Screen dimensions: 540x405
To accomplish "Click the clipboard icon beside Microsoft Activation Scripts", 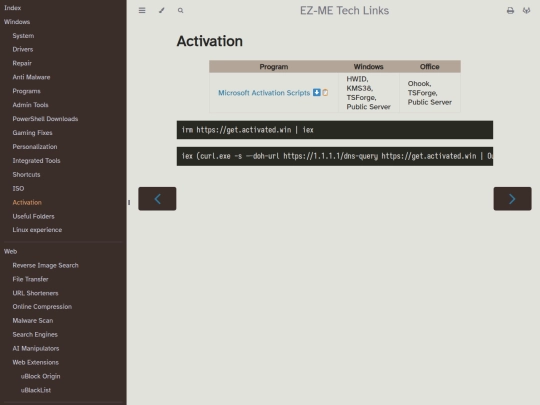I will coord(325,92).
